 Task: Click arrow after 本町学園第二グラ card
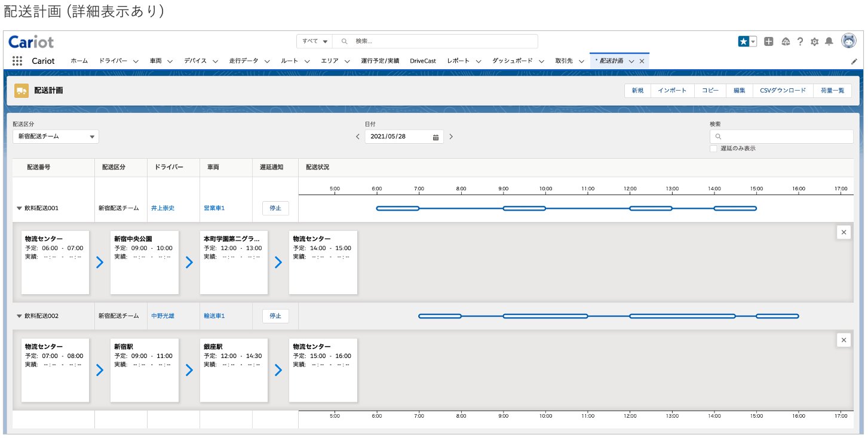[x=278, y=263]
